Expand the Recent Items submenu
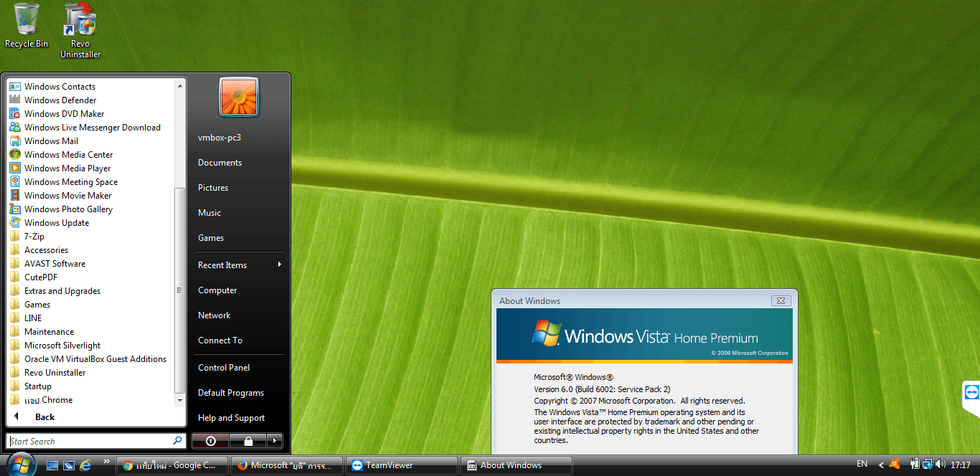Viewport: 980px width, 476px height. point(238,265)
